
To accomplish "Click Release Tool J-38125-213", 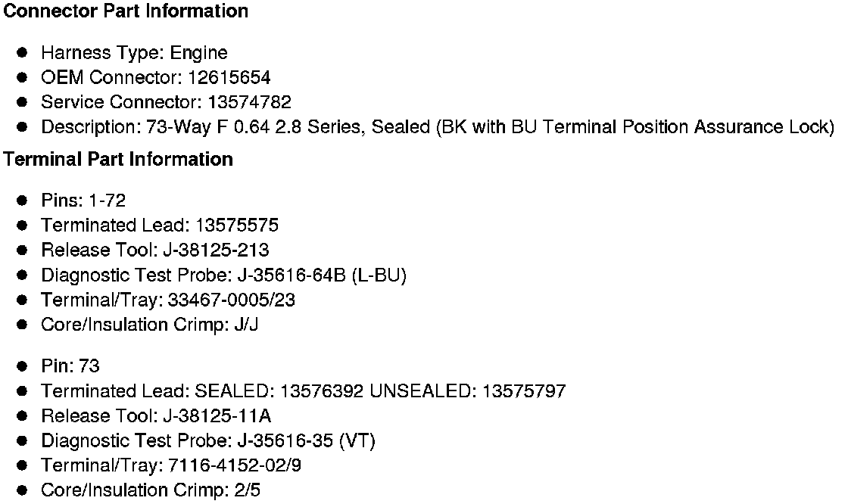I will [x=216, y=250].
